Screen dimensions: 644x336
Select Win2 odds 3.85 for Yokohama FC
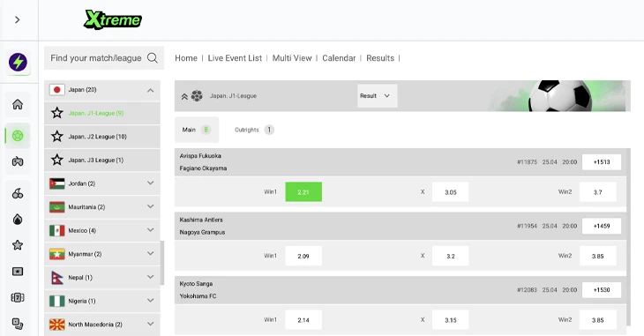pos(597,320)
